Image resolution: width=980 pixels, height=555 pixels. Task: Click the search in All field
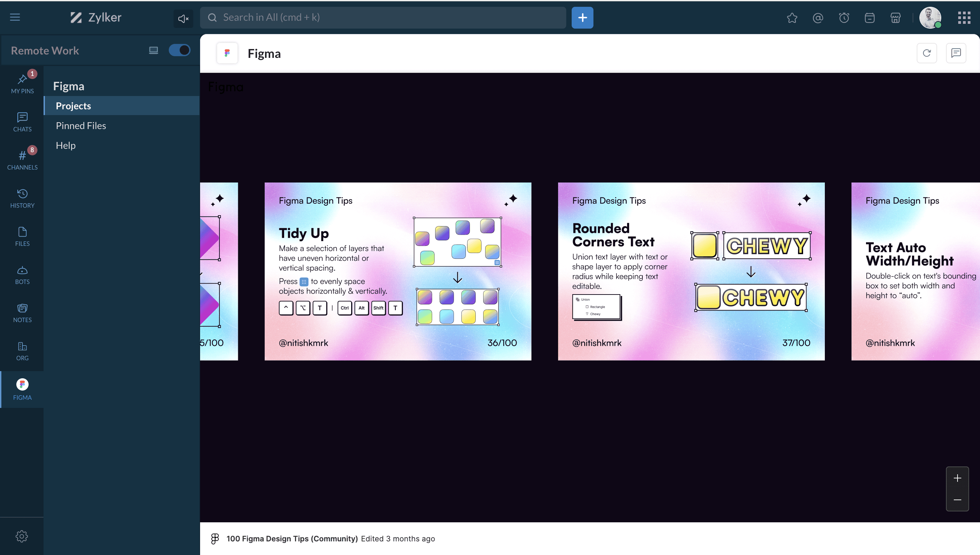click(383, 17)
